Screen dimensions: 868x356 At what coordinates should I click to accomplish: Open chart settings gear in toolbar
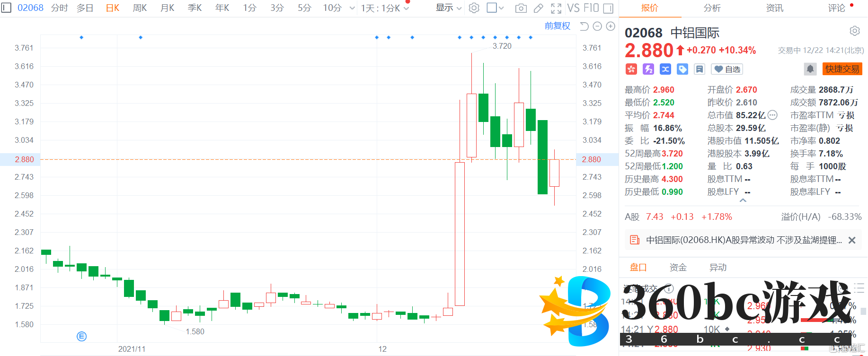(474, 8)
